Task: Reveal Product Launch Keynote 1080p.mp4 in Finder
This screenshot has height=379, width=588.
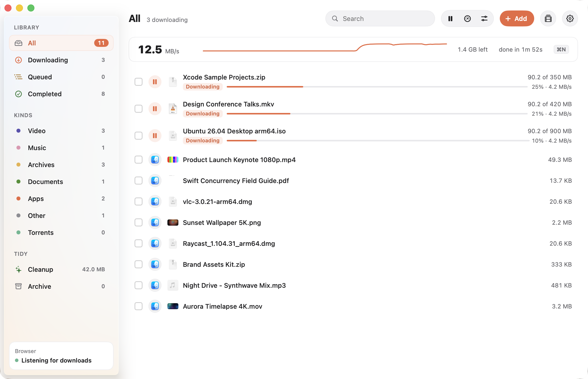Action: [155, 160]
